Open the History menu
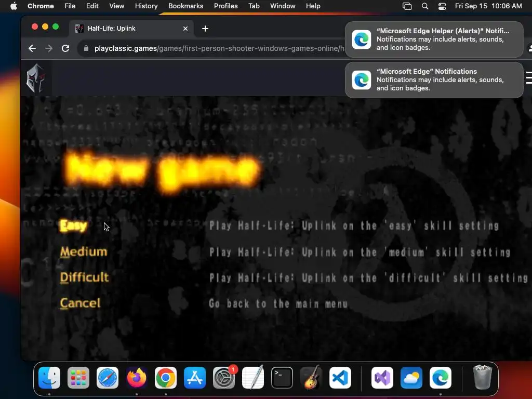The image size is (532, 399). [x=146, y=6]
